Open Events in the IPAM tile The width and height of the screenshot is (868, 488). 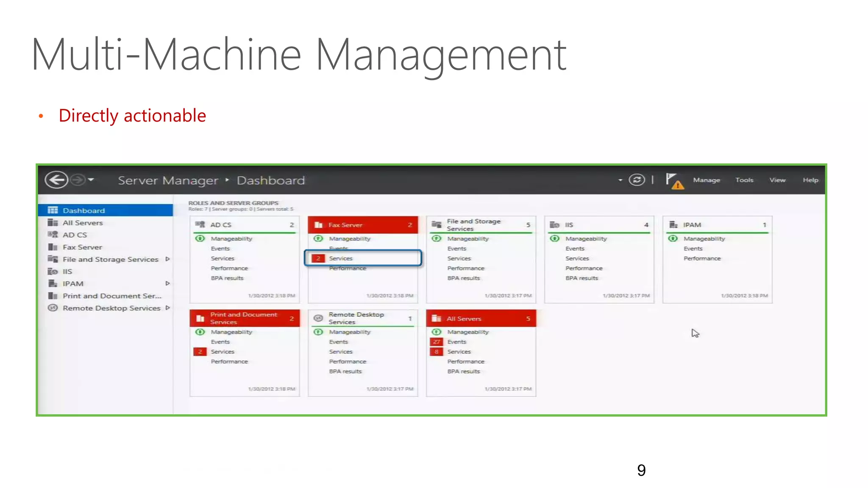[x=693, y=249]
